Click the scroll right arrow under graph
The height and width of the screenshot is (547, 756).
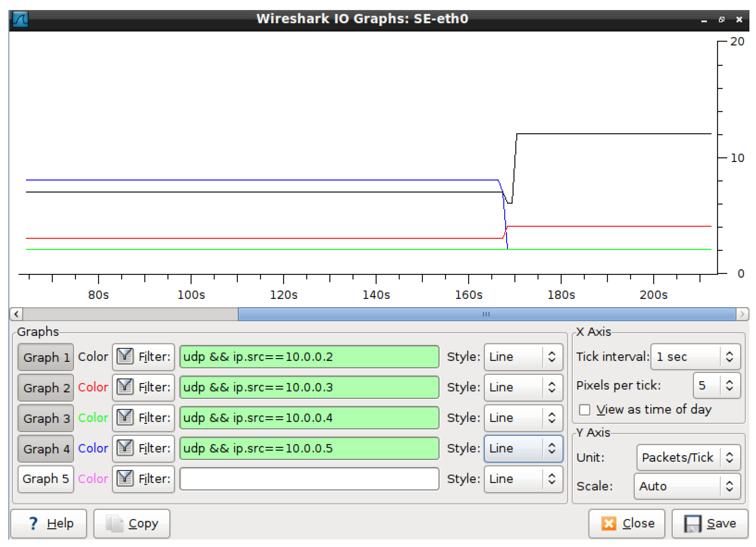click(x=742, y=314)
